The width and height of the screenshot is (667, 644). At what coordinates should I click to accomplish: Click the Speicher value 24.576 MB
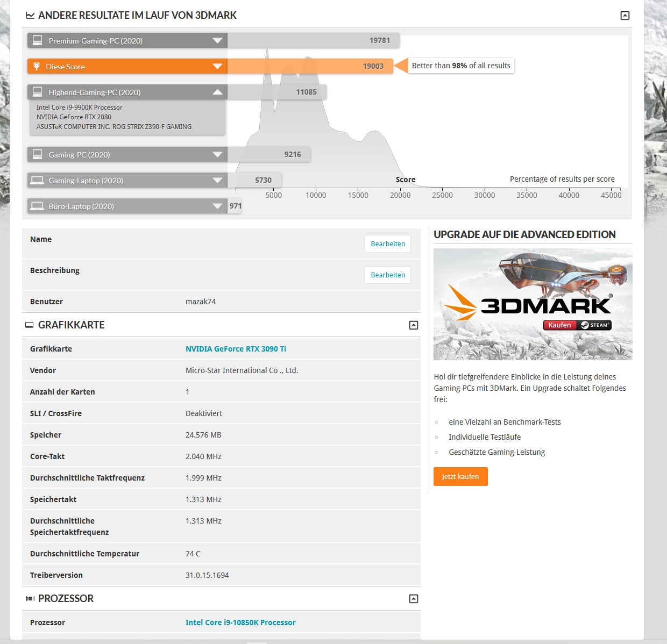203,435
